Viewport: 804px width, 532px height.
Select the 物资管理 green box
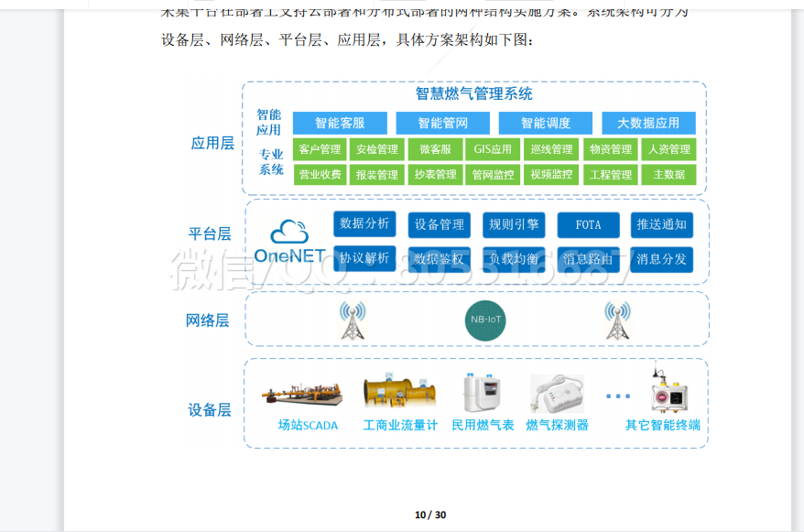611,149
